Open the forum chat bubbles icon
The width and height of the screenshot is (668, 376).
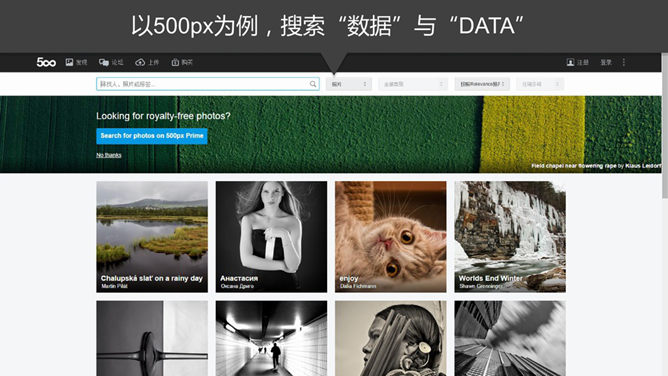coord(104,62)
